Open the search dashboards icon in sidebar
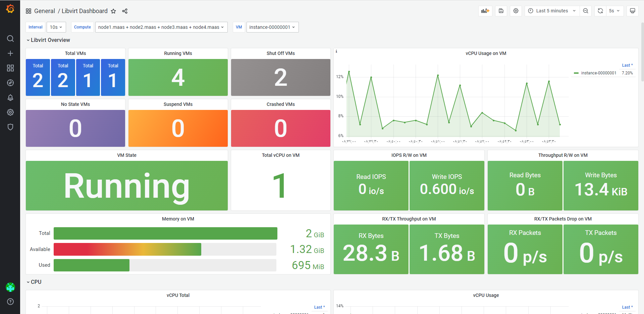 coord(10,39)
